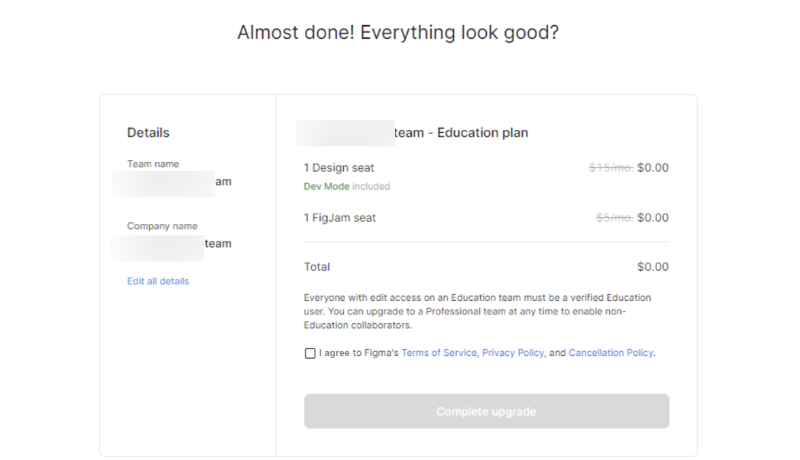Image resolution: width=800 pixels, height=460 pixels.
Task: Click the 'Almost done! Everything look good?' heading
Action: [x=398, y=32]
